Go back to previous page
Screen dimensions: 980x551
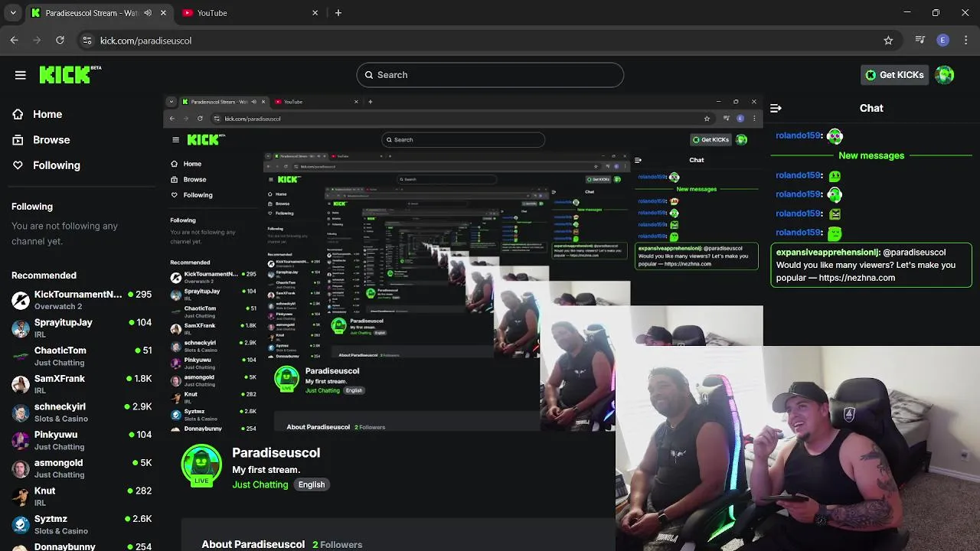click(x=15, y=40)
